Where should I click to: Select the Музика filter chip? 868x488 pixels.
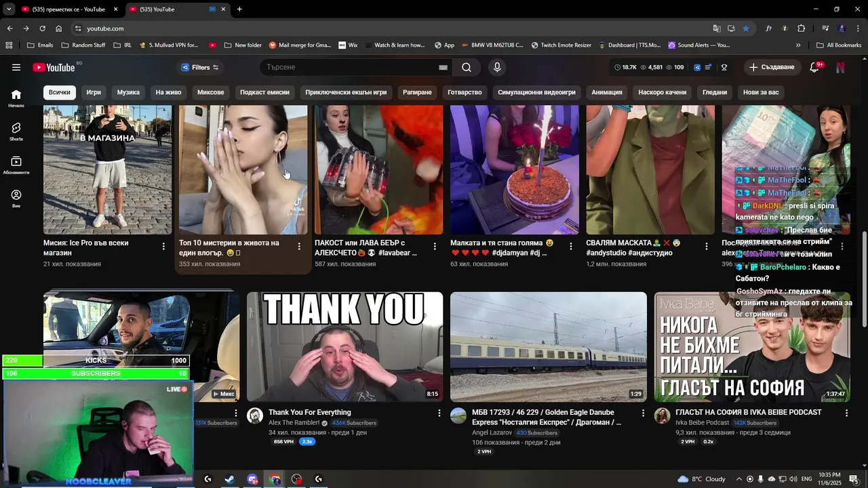[x=128, y=92]
